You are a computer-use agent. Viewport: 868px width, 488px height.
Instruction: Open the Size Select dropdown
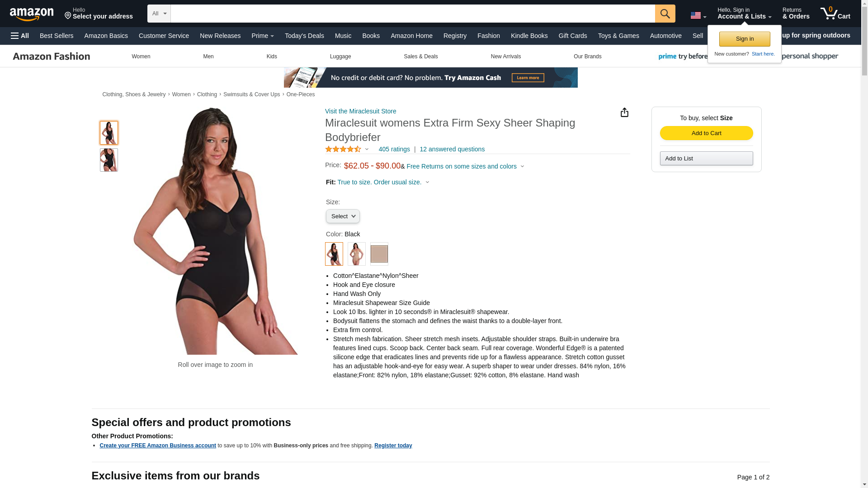coord(343,216)
